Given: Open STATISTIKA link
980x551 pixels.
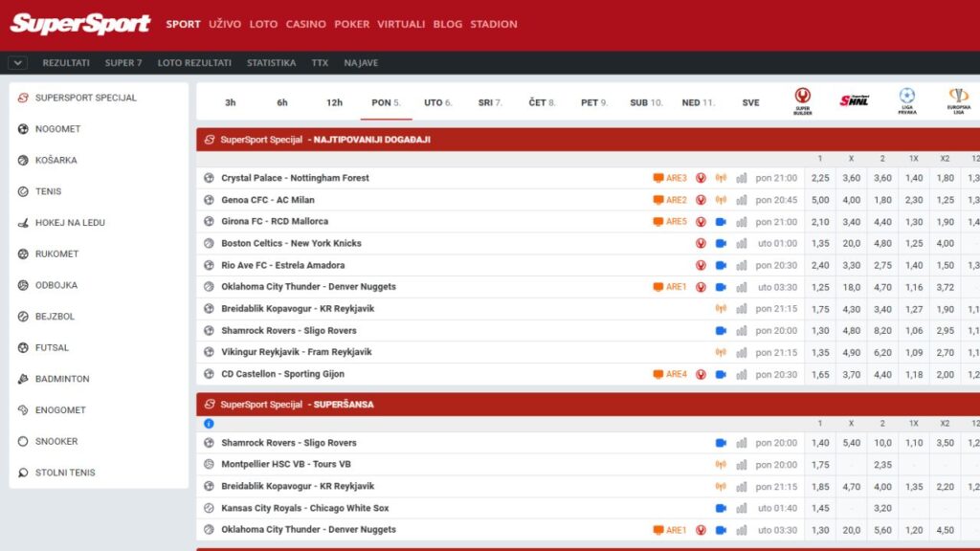Looking at the screenshot, I should (x=271, y=62).
